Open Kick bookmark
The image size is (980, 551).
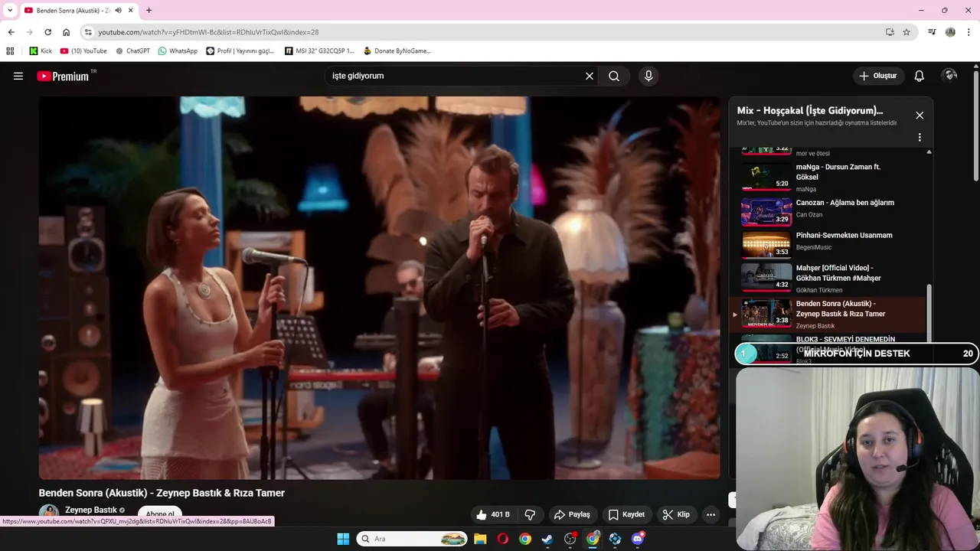[x=41, y=51]
